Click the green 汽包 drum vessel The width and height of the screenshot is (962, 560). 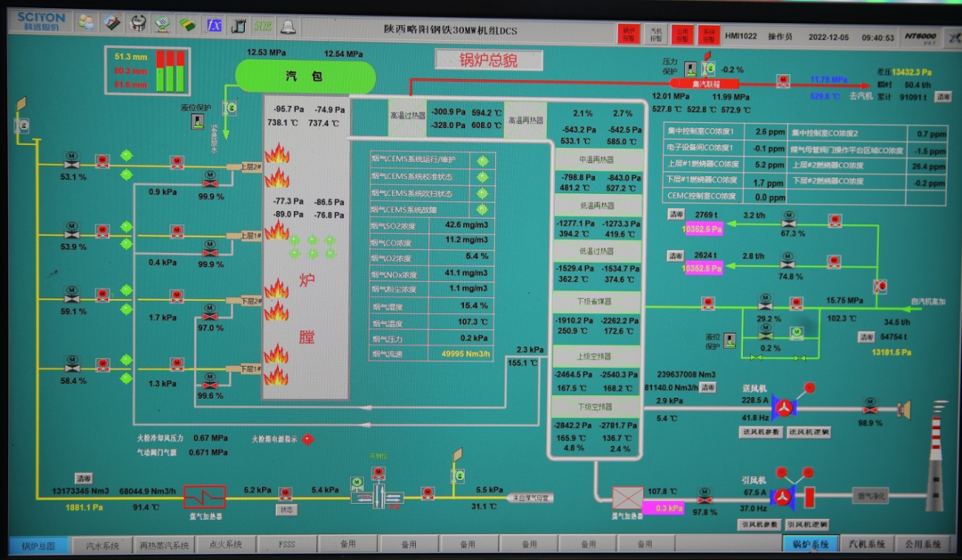[x=304, y=77]
